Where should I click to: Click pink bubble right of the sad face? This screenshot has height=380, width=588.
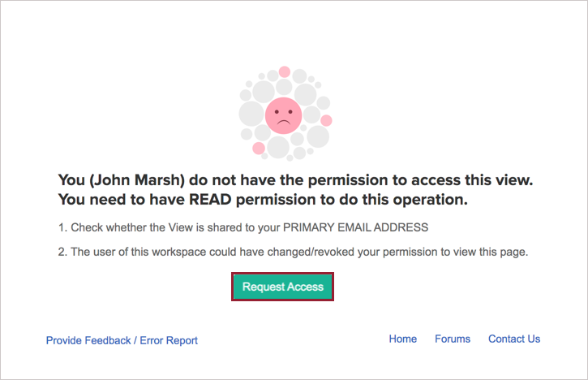[x=326, y=120]
